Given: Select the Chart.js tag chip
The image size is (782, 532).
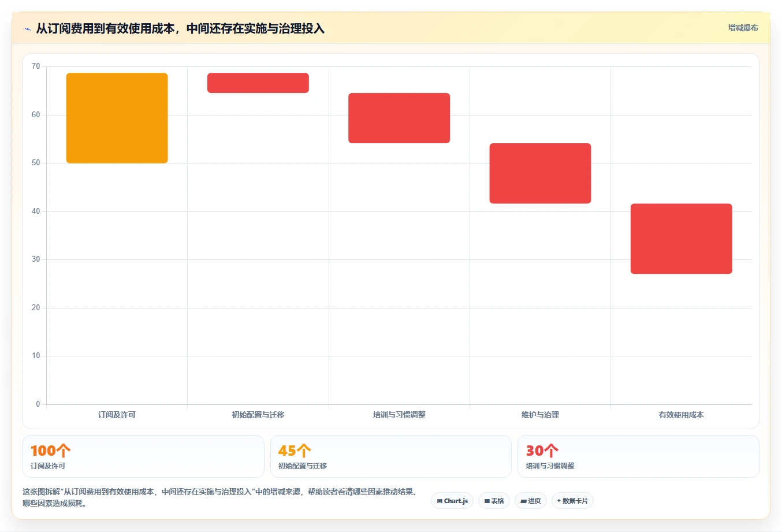Looking at the screenshot, I should tap(452, 501).
